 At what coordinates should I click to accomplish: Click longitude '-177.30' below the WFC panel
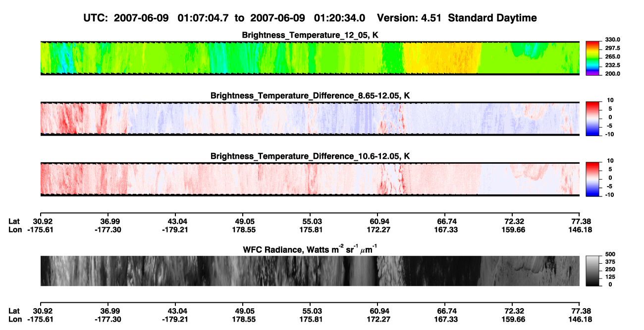(107, 320)
